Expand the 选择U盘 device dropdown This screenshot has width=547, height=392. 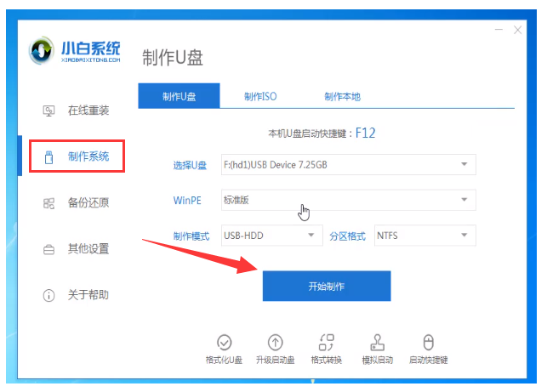coord(348,164)
